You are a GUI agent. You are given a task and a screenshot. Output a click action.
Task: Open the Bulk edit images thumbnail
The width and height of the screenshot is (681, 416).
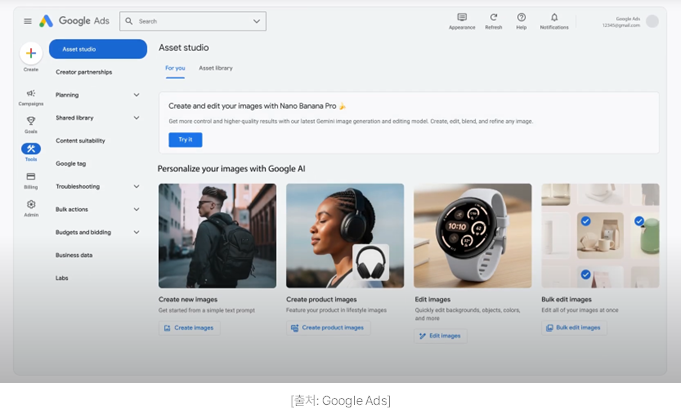(600, 235)
